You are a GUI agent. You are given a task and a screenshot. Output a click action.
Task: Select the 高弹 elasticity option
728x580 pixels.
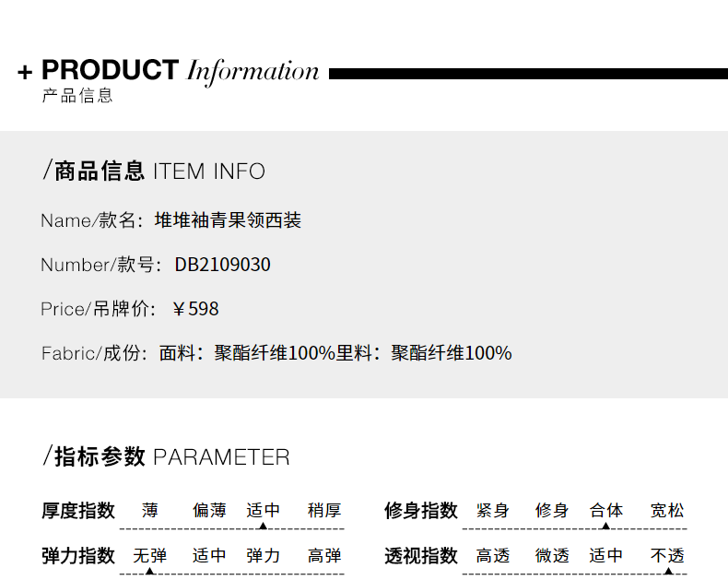[x=324, y=555]
